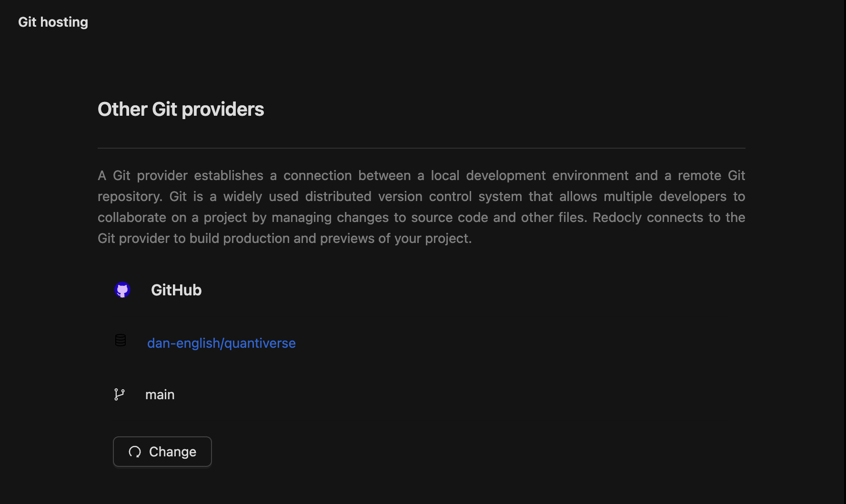Click the repository database icon

coord(121,340)
